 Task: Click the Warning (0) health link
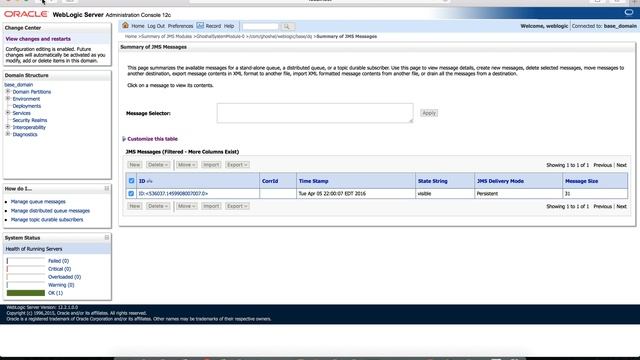pos(61,285)
